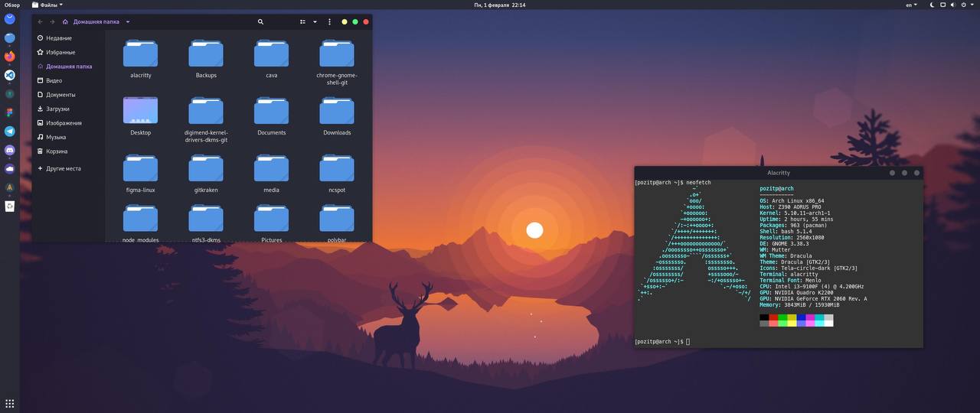Open the file manager three-dot menu
This screenshot has height=413, width=980.
tap(329, 21)
